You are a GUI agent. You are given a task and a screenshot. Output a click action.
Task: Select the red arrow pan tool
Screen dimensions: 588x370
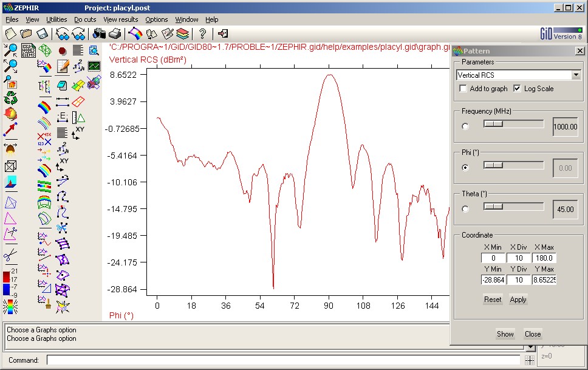(10, 129)
